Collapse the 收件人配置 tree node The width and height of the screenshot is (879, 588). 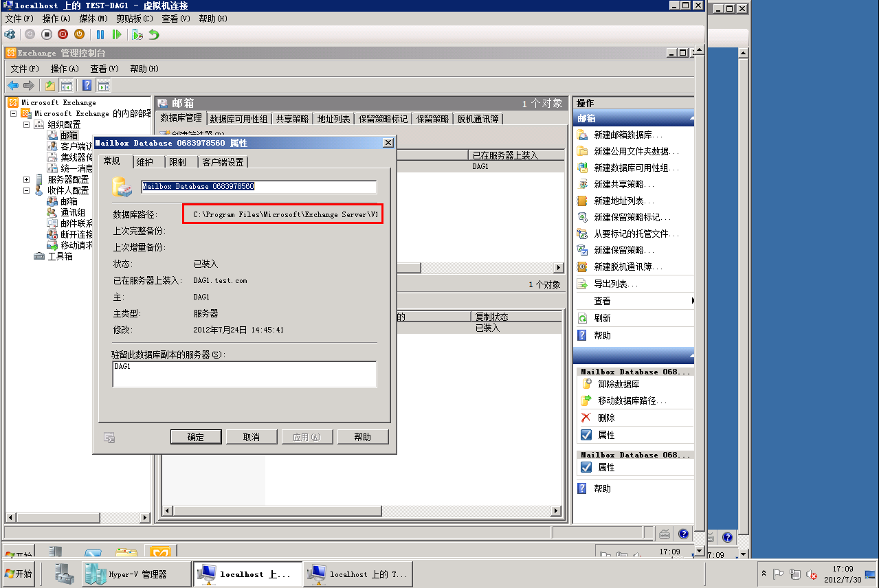click(x=26, y=190)
